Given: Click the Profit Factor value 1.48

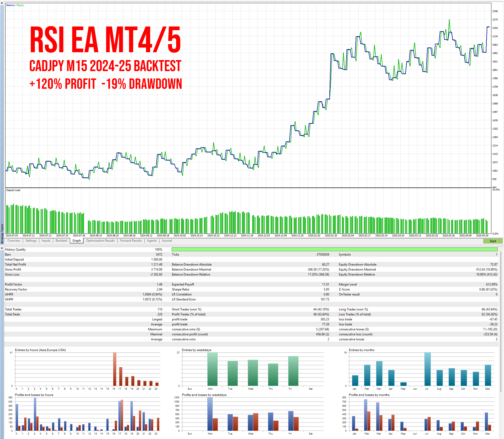Looking at the screenshot, I should tap(159, 284).
